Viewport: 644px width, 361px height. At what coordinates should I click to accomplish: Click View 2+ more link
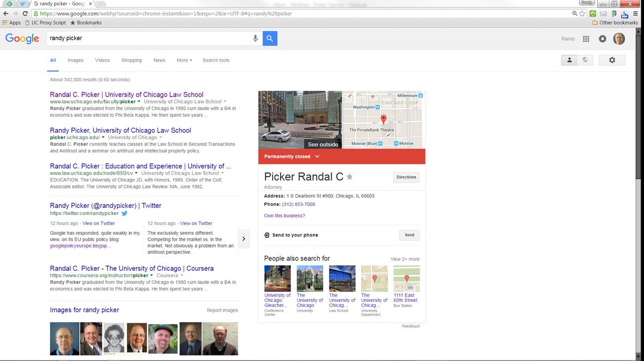click(x=405, y=259)
